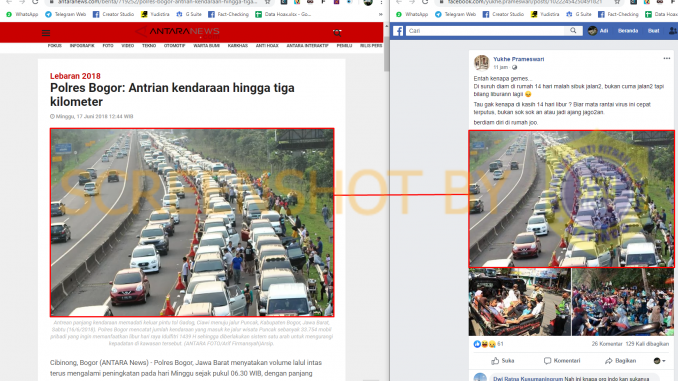Click the Suka like button

(503, 361)
